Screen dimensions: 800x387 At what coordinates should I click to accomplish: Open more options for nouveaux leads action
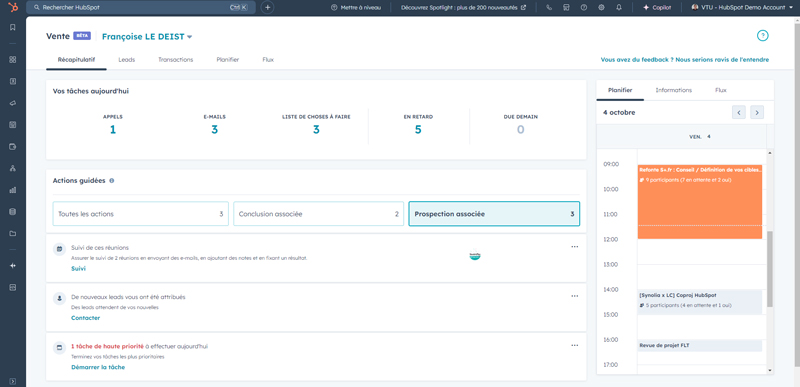pos(574,296)
